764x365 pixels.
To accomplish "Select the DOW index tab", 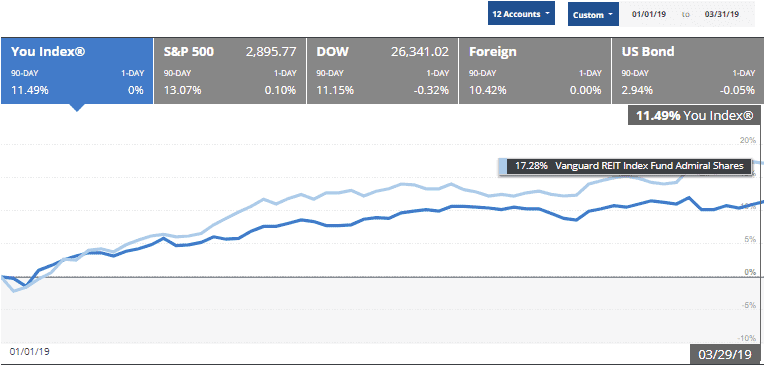I will [x=382, y=71].
